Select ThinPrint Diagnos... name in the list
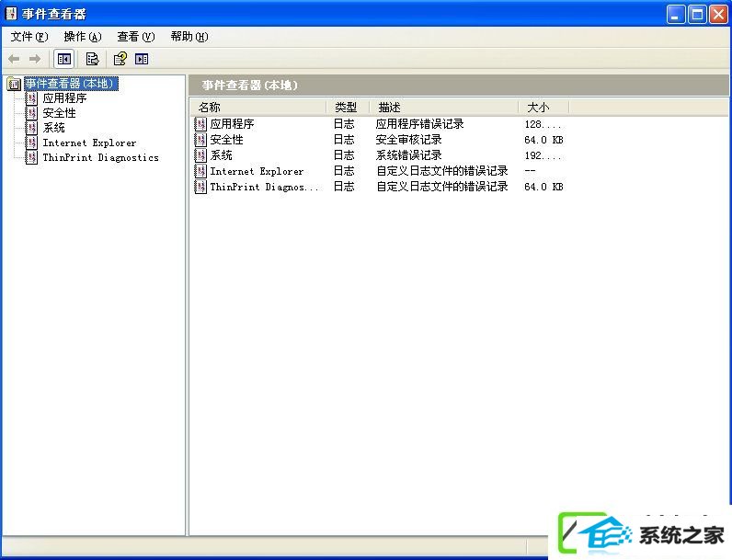The image size is (732, 560). coord(264,188)
